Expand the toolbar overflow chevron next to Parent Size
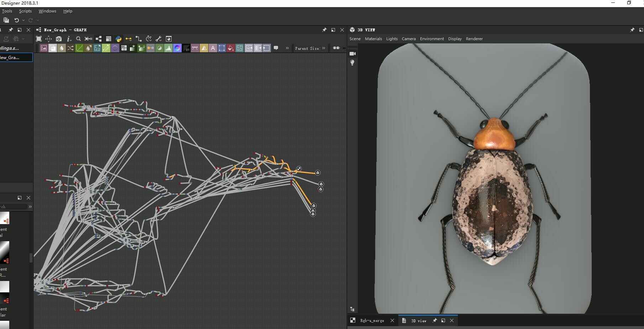 [287, 48]
